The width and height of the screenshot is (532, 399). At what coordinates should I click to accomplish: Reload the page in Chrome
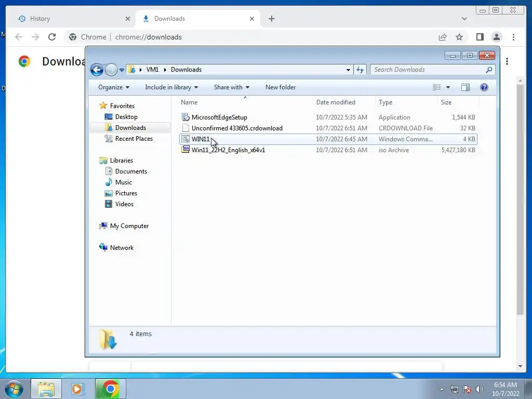click(x=51, y=37)
